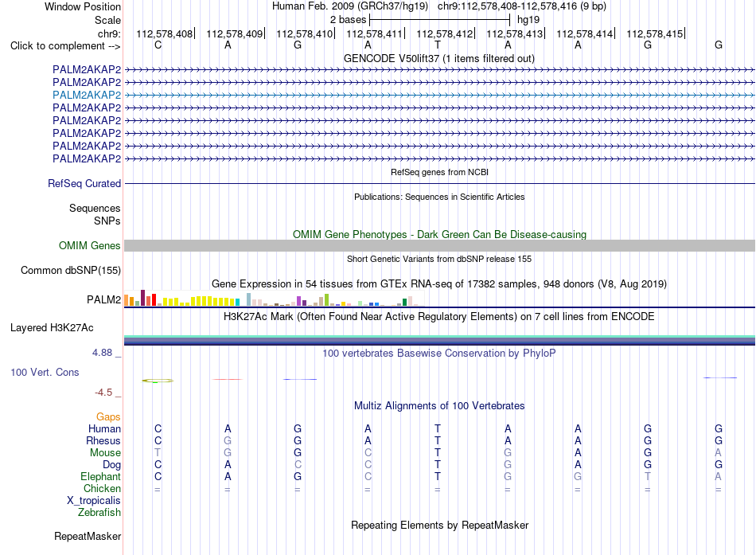Select the Human species label

pos(104,428)
